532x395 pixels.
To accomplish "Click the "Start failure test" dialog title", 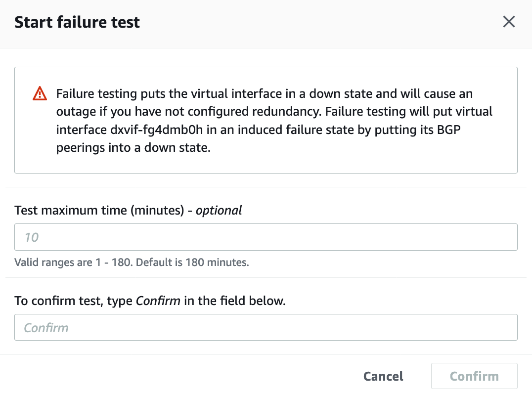I will pyautogui.click(x=77, y=22).
